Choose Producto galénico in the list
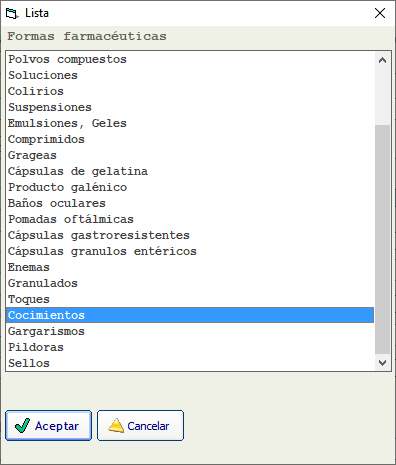Image resolution: width=396 pixels, height=465 pixels. click(x=190, y=187)
